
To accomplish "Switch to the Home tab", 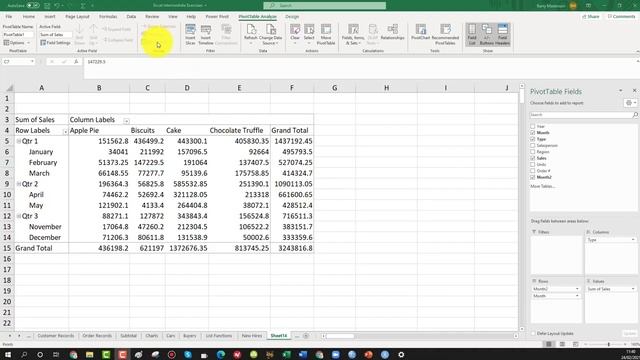I will point(29,17).
